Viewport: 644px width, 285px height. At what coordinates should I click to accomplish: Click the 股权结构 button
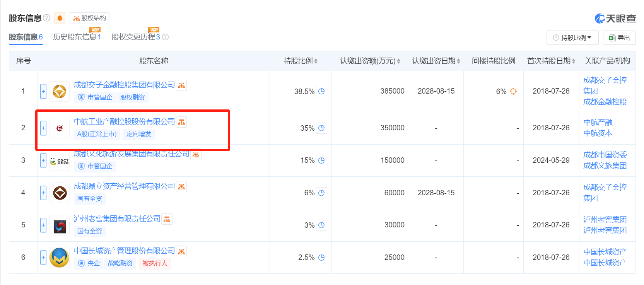[x=90, y=18]
